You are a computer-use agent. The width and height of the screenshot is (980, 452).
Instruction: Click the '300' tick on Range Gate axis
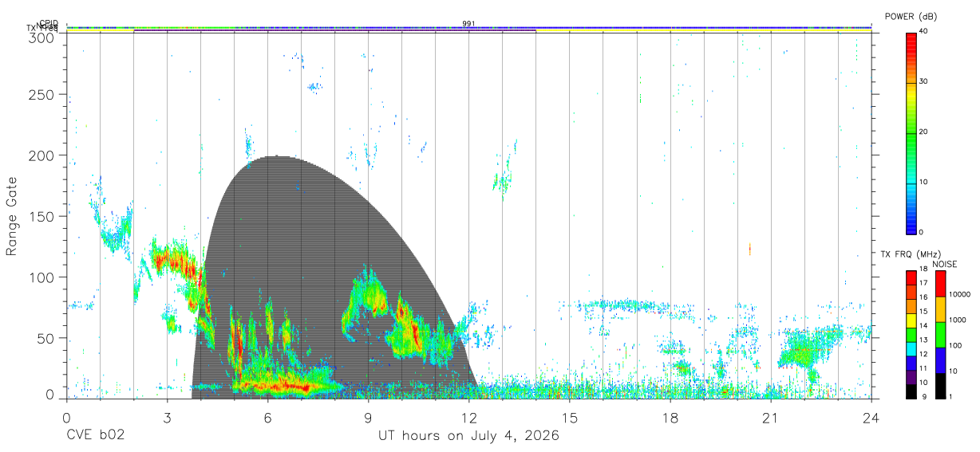(42, 37)
